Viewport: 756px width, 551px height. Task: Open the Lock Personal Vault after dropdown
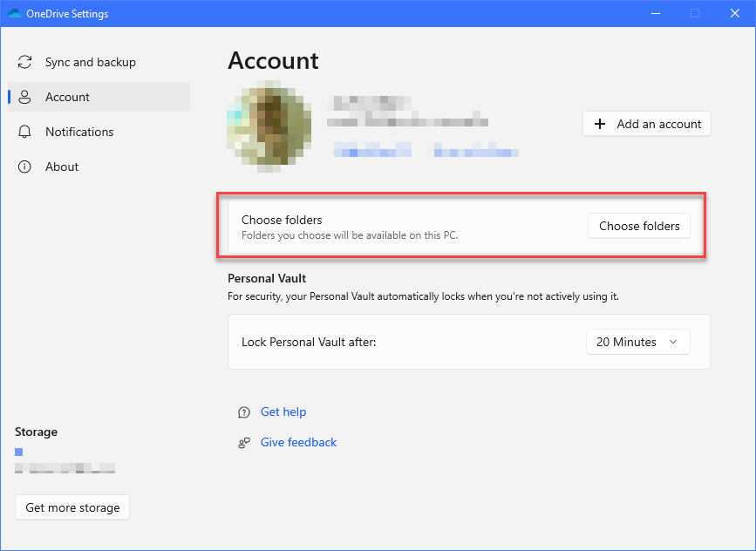[x=638, y=342]
